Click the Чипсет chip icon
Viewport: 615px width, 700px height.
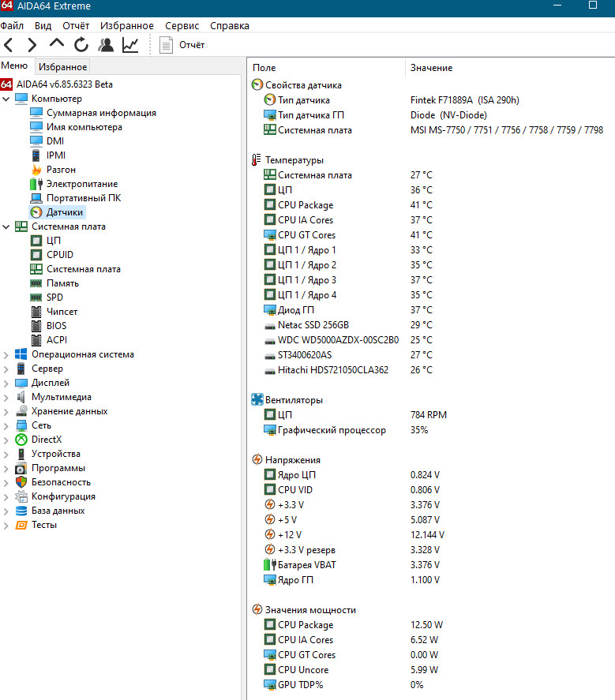tap(36, 312)
